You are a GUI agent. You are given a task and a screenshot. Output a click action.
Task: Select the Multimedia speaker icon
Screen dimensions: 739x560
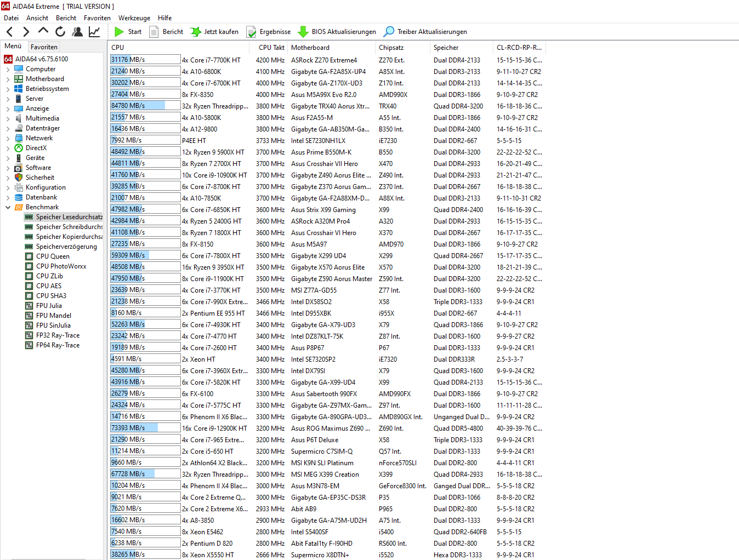pos(19,118)
